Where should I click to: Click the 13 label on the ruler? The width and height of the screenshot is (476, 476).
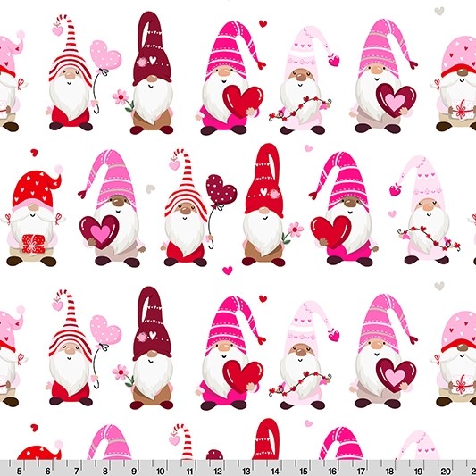coord(246,471)
